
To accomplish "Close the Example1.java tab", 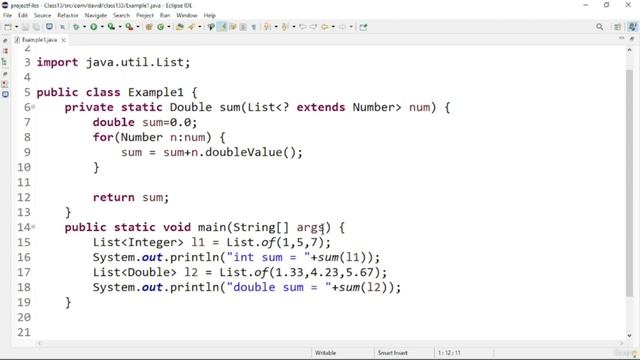I will 63,40.
